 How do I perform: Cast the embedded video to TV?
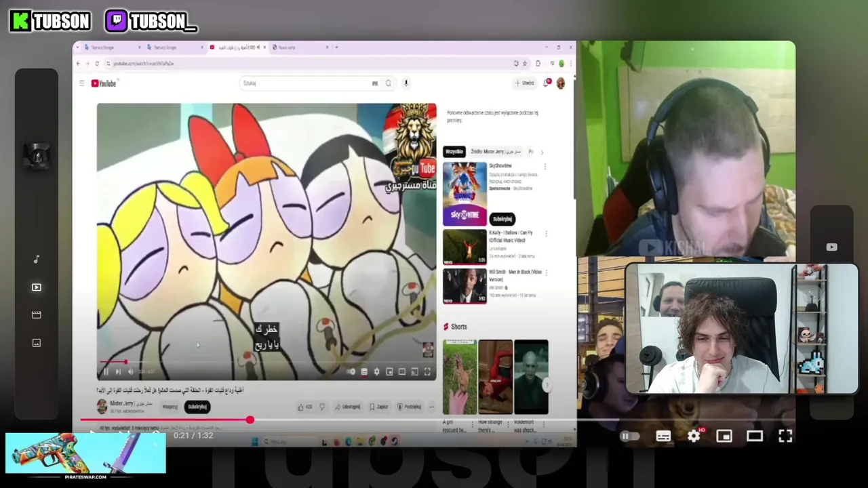(414, 371)
